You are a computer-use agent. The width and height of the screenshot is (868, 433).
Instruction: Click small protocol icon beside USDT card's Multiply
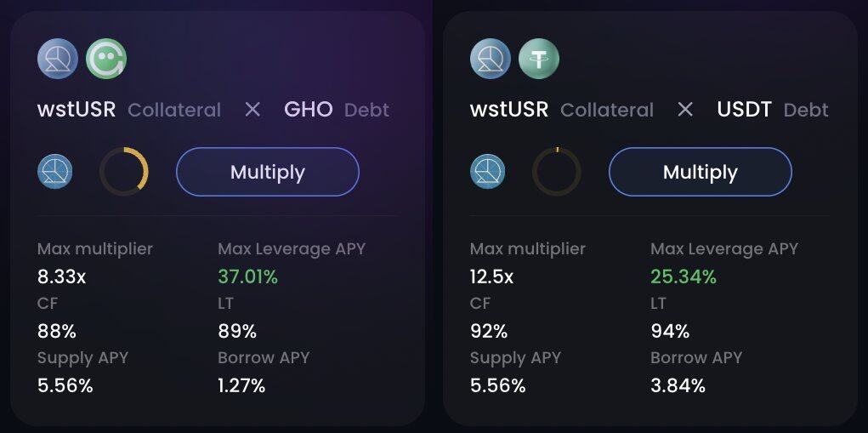pyautogui.click(x=488, y=172)
